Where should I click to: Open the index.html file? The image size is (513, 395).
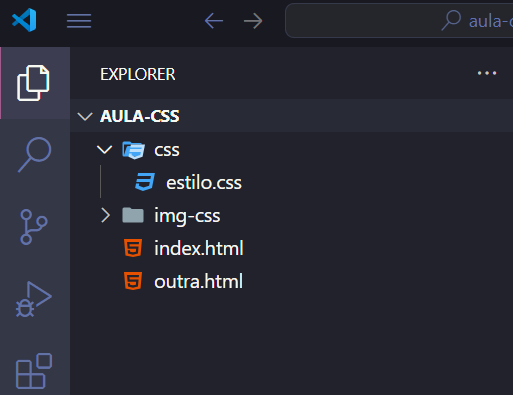(x=199, y=248)
